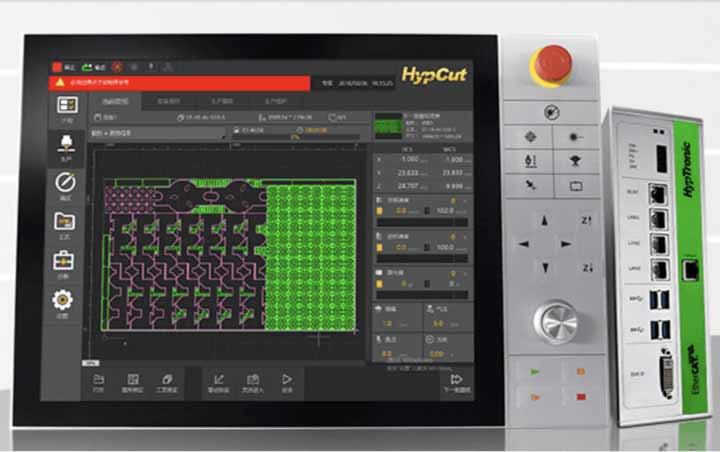Switch to the fourth tab in the tab row
The image size is (720, 452).
click(276, 101)
